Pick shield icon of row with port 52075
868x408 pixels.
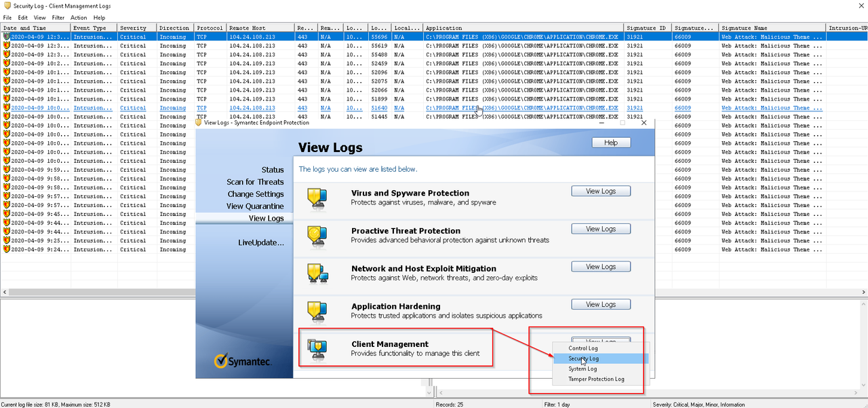7,81
